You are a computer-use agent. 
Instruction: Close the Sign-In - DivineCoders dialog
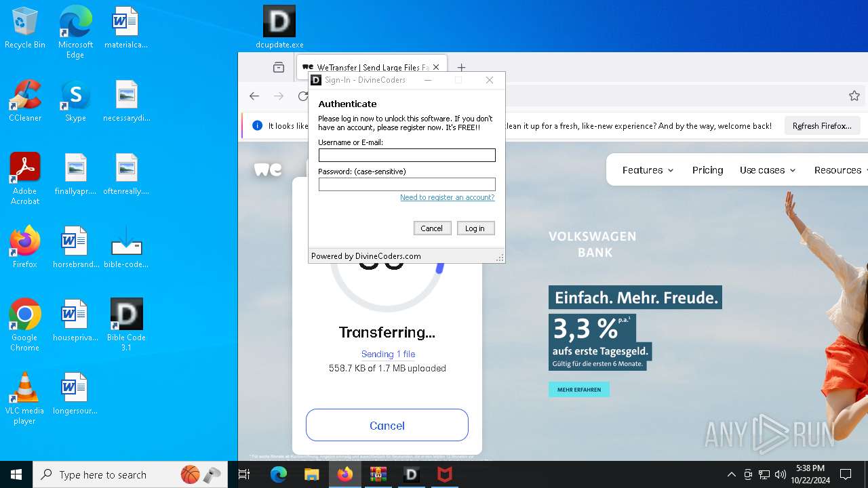coord(490,80)
